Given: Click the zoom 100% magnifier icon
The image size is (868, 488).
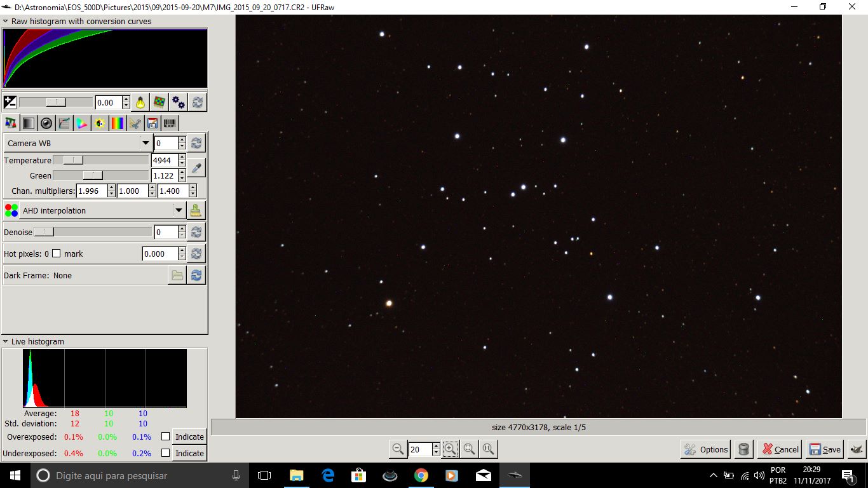Looking at the screenshot, I should 488,449.
